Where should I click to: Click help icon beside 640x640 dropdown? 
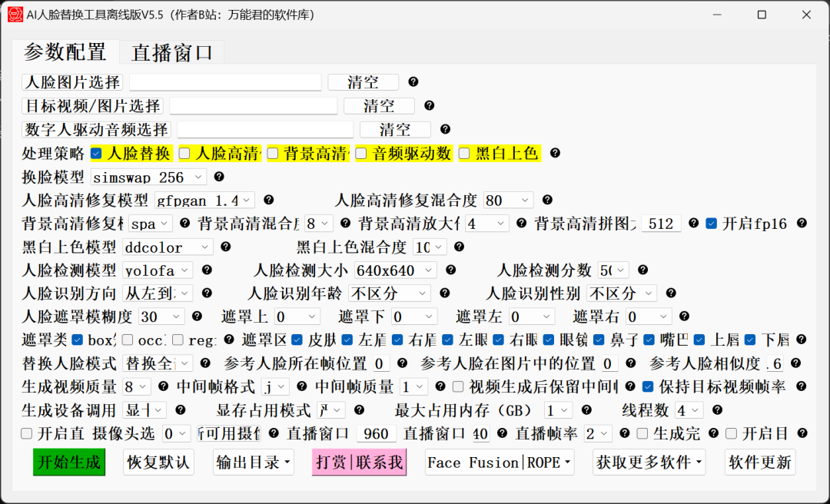click(450, 270)
